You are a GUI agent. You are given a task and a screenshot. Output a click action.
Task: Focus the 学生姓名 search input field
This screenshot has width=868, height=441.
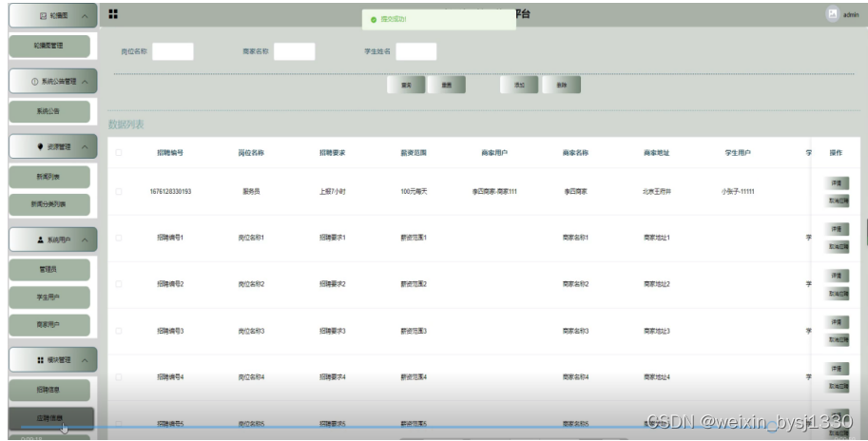point(416,51)
